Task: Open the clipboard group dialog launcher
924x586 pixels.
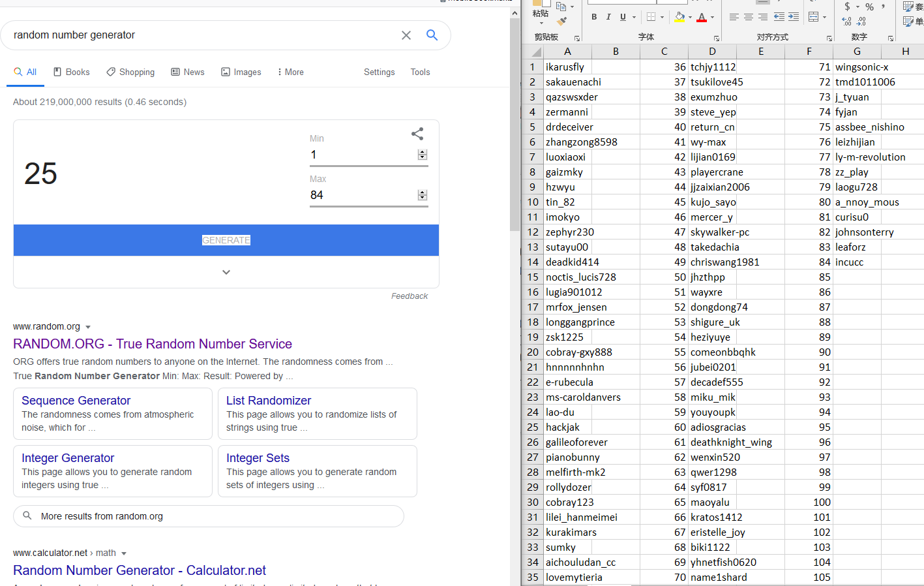Action: click(x=577, y=39)
